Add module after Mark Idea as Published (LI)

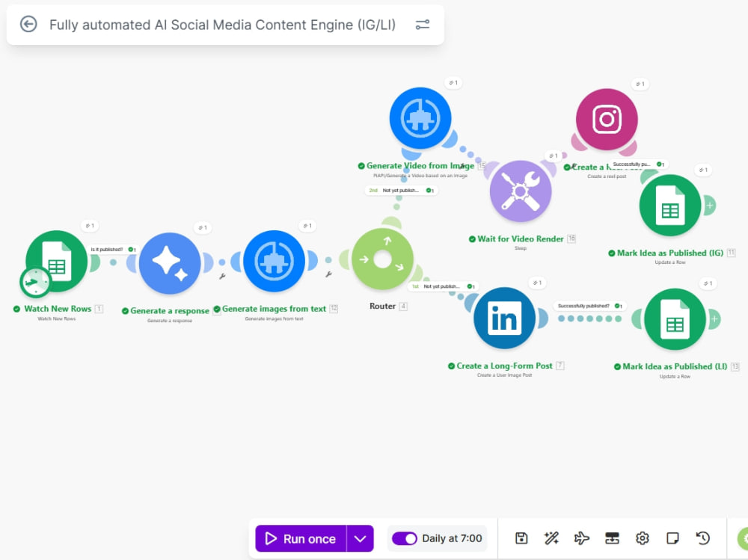coord(714,319)
